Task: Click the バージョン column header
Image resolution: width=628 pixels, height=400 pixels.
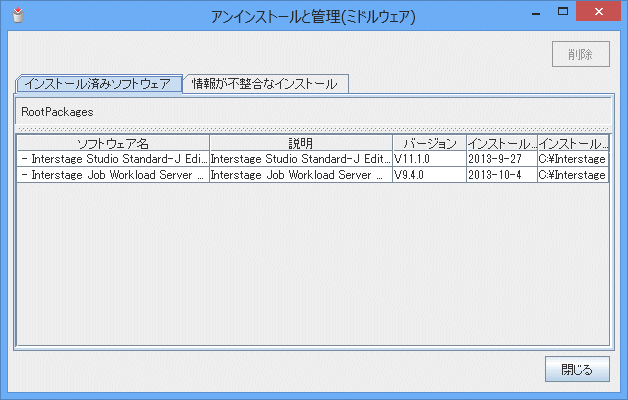Action: [x=428, y=143]
